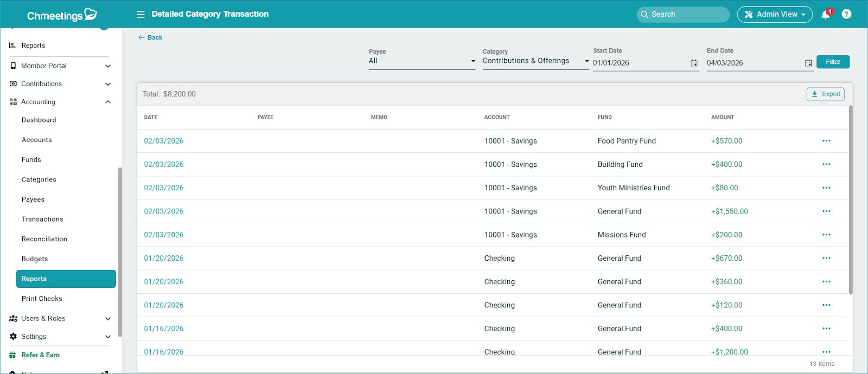Open actions menu for Building Fund row
868x374 pixels.
click(x=826, y=164)
